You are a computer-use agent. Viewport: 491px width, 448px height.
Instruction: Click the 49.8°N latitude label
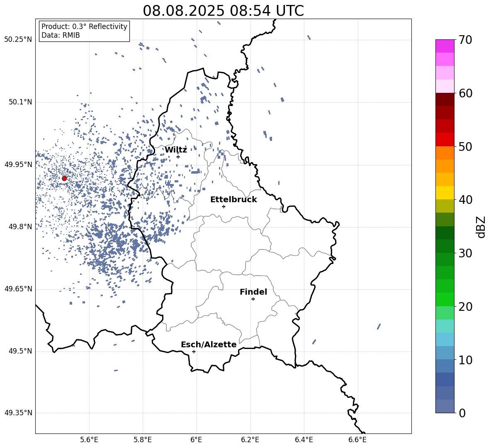pos(20,227)
